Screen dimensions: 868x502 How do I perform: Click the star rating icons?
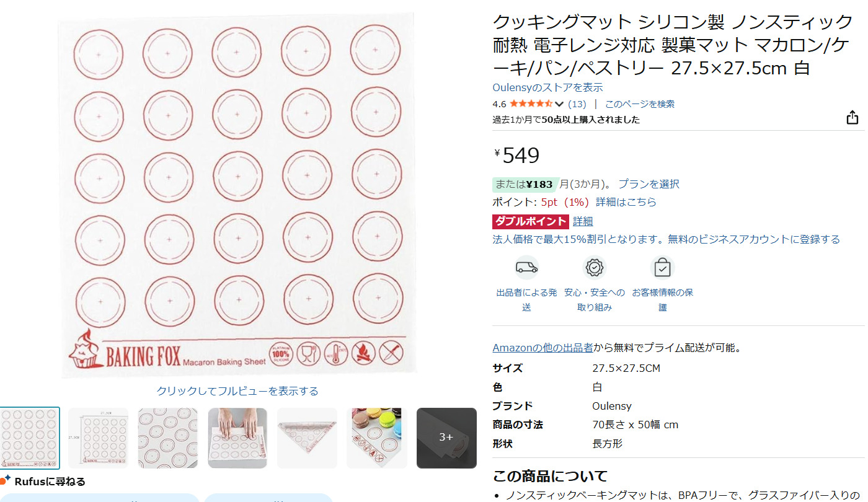coord(531,104)
